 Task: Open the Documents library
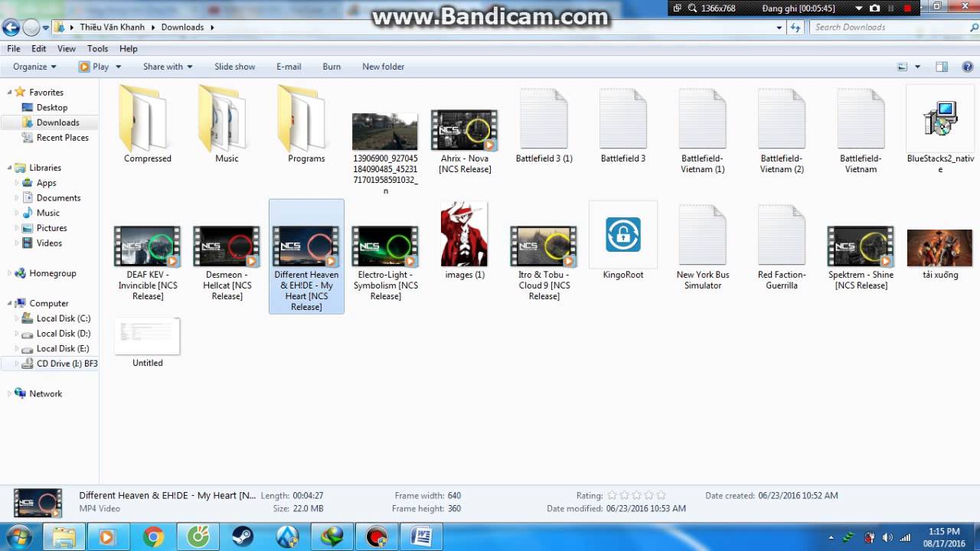click(58, 198)
